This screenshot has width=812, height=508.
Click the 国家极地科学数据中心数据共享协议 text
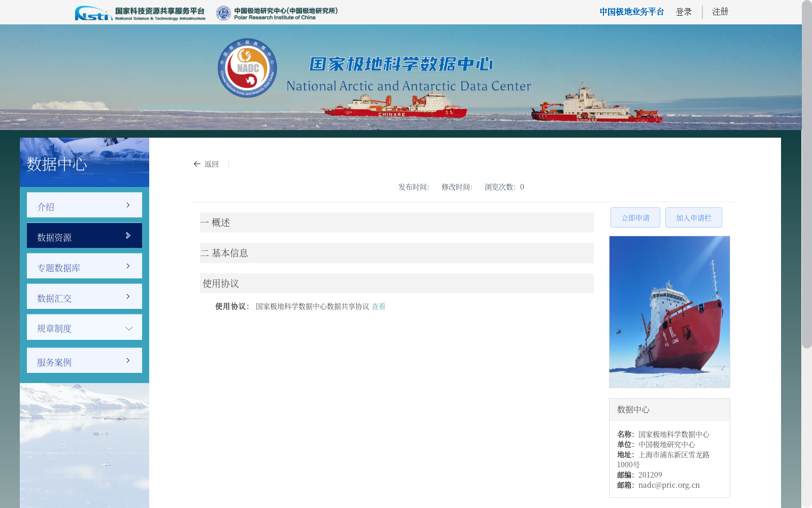point(313,306)
